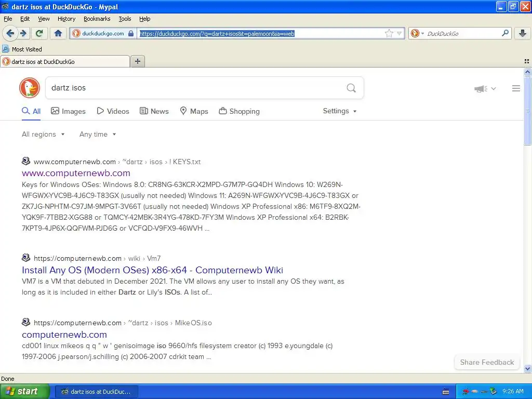Open the View menu

click(44, 19)
